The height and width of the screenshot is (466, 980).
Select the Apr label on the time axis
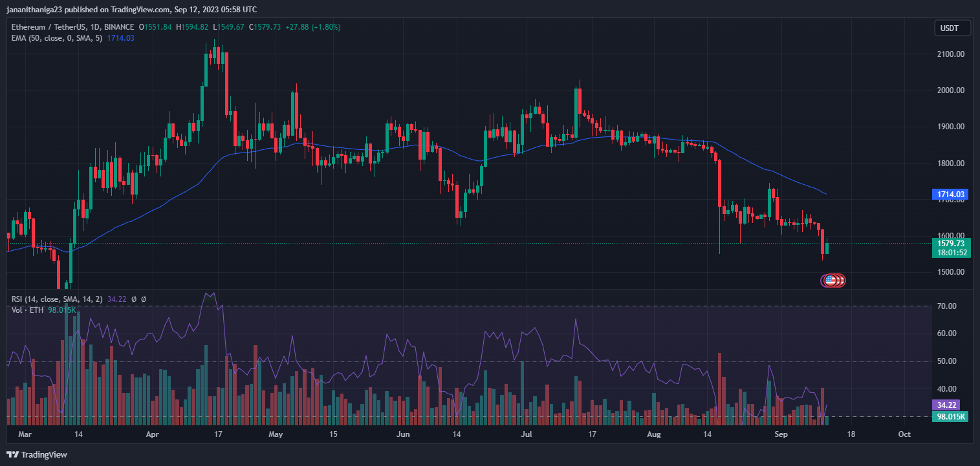click(x=152, y=434)
